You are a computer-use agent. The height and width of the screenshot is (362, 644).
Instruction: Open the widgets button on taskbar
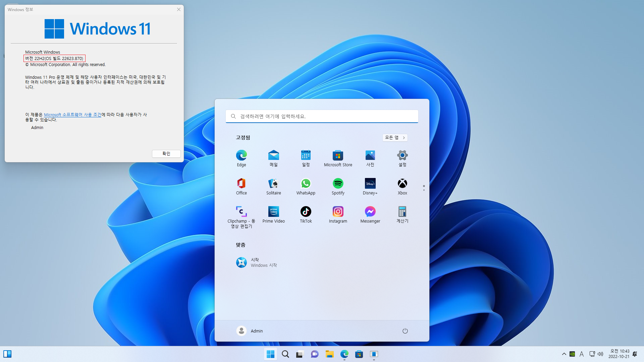coord(7,354)
